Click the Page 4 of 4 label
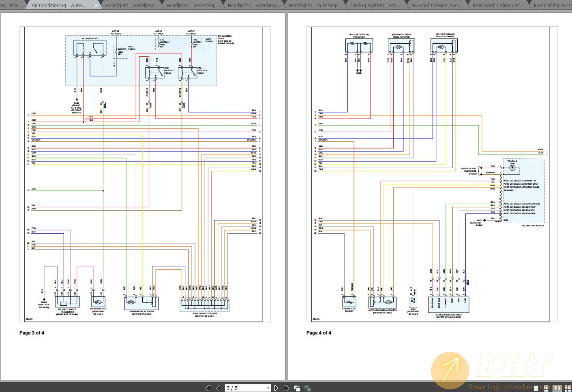572x392 pixels. pos(319,333)
